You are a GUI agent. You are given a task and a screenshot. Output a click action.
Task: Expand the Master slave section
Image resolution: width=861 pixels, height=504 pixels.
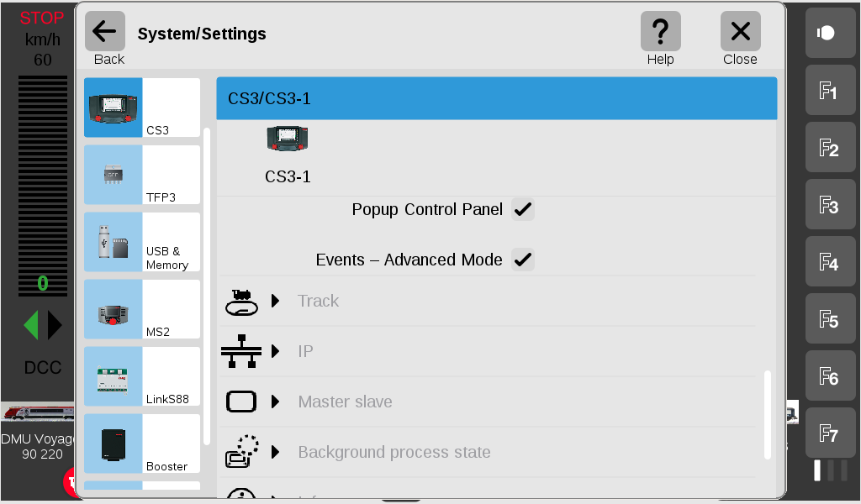coord(488,402)
